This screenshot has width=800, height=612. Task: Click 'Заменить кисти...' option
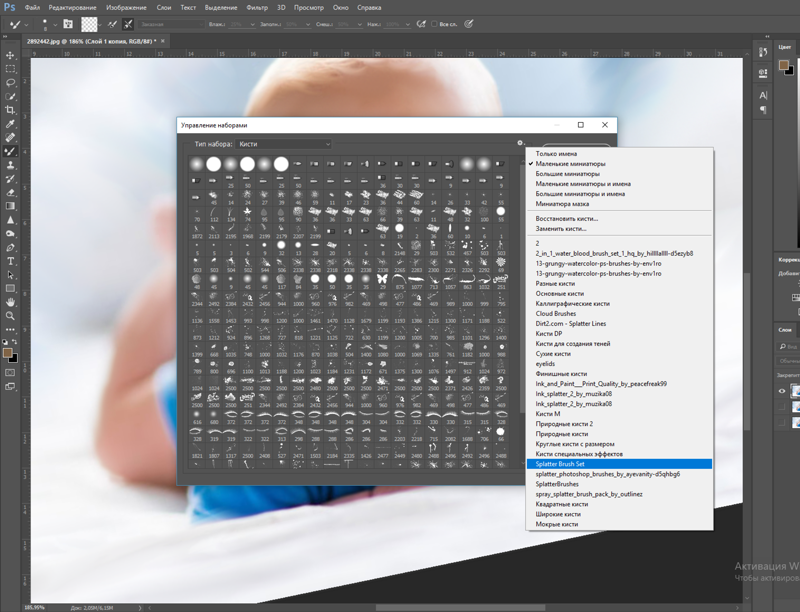[561, 228]
